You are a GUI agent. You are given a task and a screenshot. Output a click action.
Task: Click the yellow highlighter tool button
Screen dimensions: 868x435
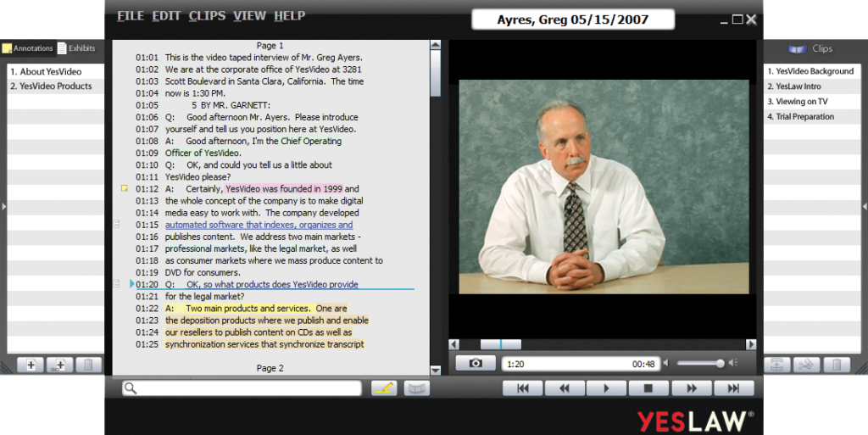click(384, 388)
